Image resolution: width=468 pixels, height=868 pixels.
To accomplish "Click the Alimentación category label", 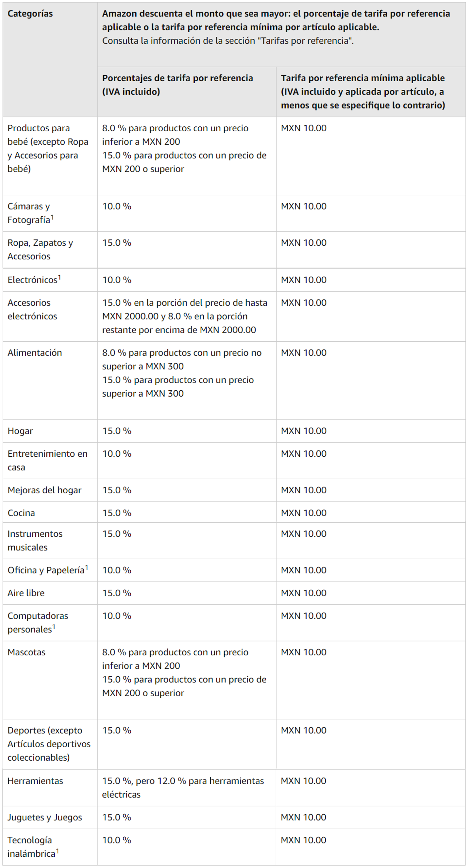I will coord(35,353).
